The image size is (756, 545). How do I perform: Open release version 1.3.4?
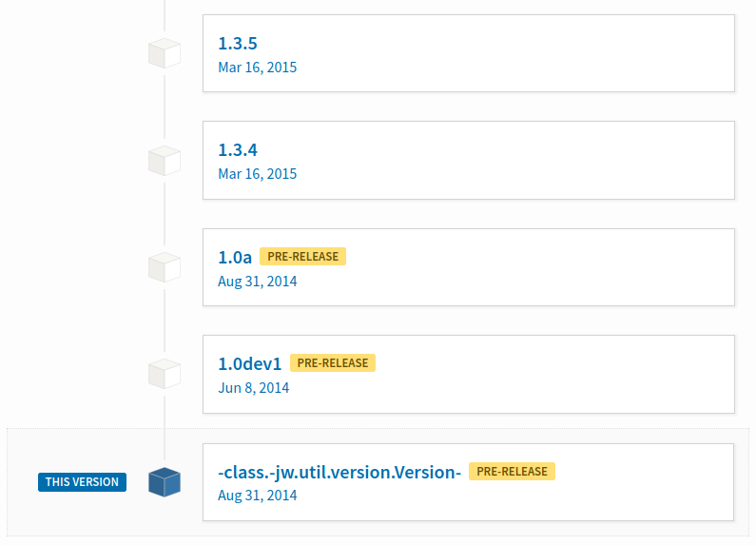point(238,150)
